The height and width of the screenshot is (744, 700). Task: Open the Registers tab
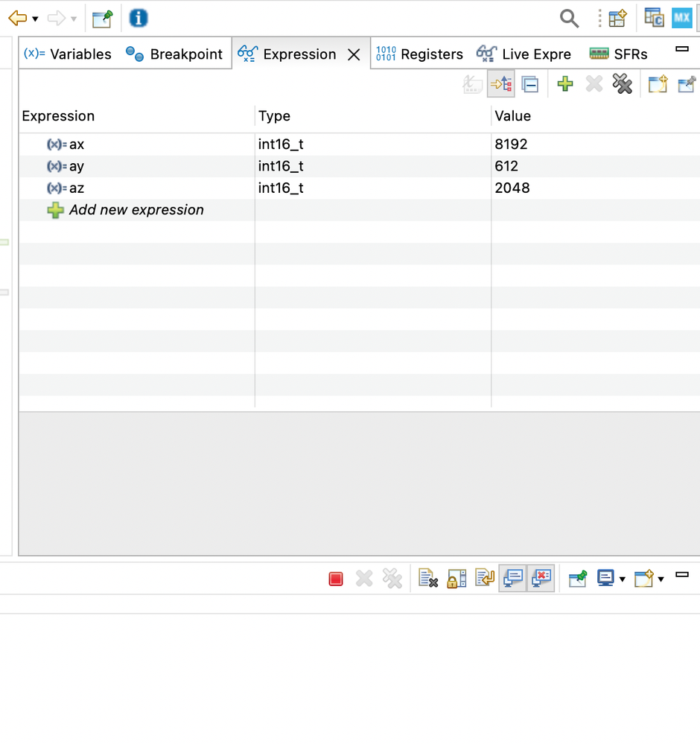(x=419, y=54)
